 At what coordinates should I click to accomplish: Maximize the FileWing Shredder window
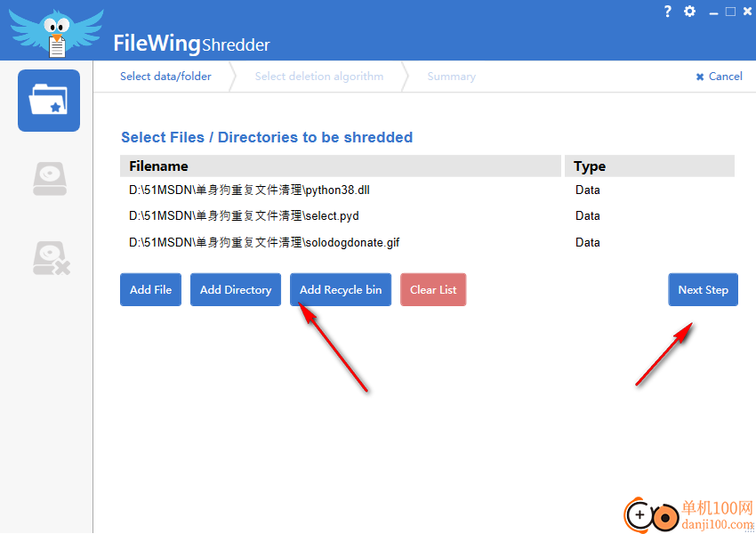730,12
